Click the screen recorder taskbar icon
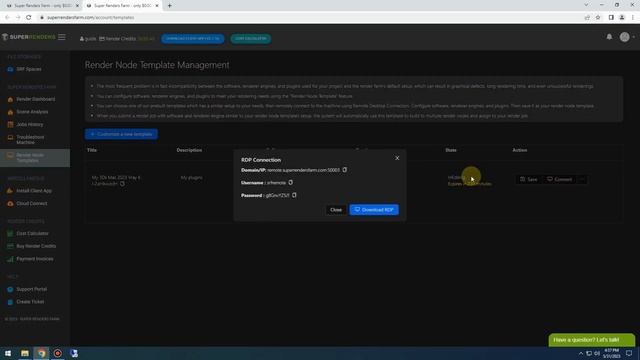The width and height of the screenshot is (640, 360). [x=58, y=353]
